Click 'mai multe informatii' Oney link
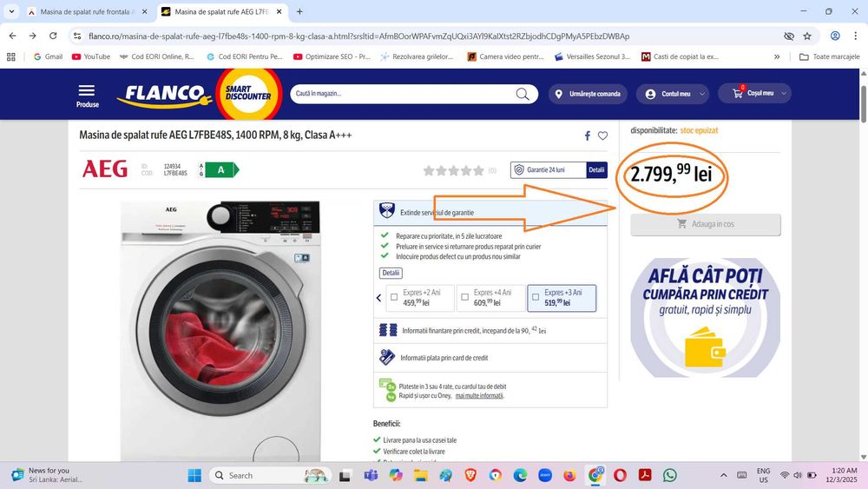Screen dimensions: 868x489 pos(479,396)
